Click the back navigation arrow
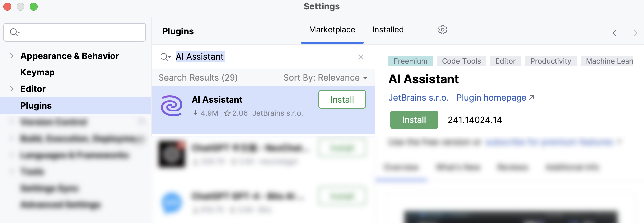Image resolution: width=644 pixels, height=223 pixels. [616, 33]
